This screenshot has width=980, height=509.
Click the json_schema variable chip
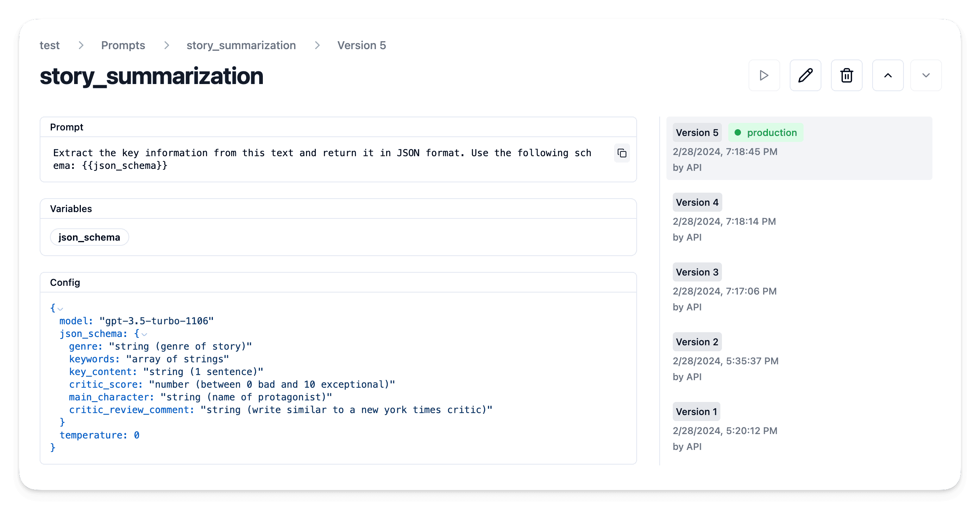(x=89, y=237)
